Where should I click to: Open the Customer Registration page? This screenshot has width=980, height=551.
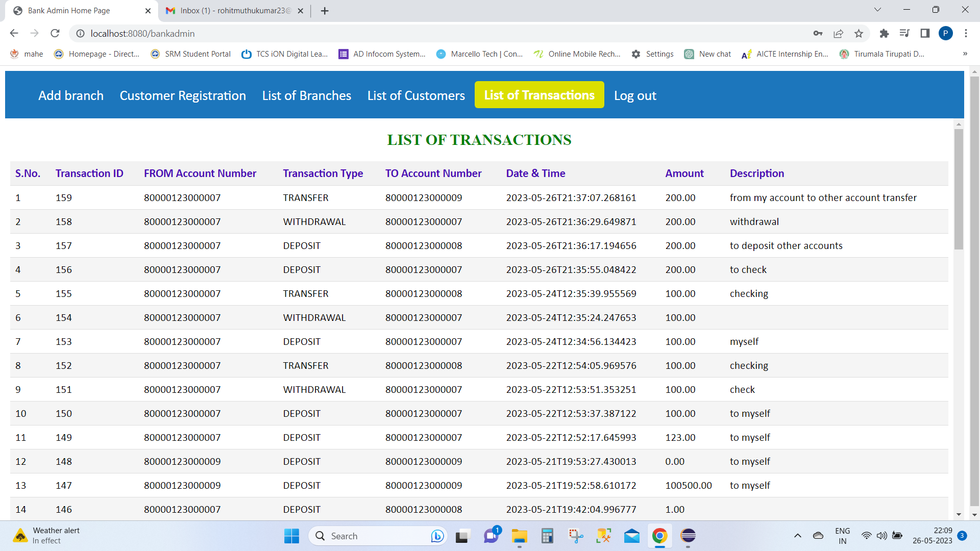tap(183, 95)
